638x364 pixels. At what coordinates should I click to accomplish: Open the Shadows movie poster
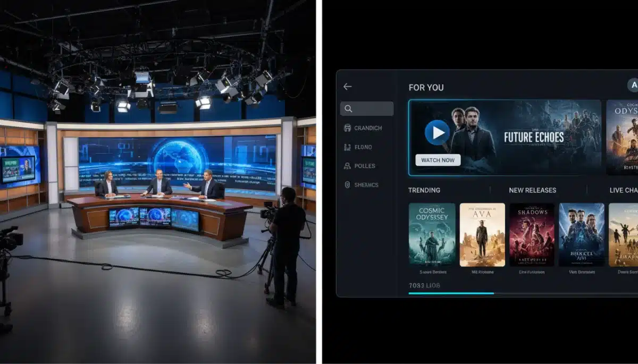(x=532, y=234)
